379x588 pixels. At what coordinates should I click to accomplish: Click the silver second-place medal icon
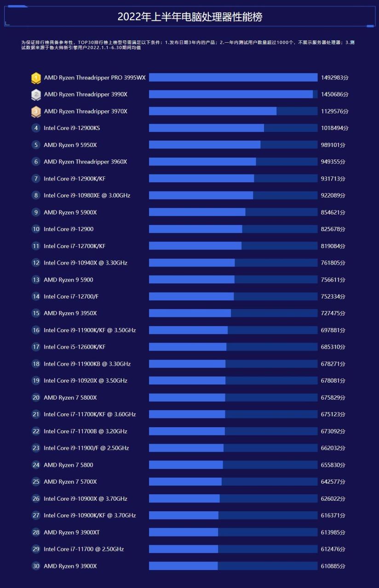36,95
